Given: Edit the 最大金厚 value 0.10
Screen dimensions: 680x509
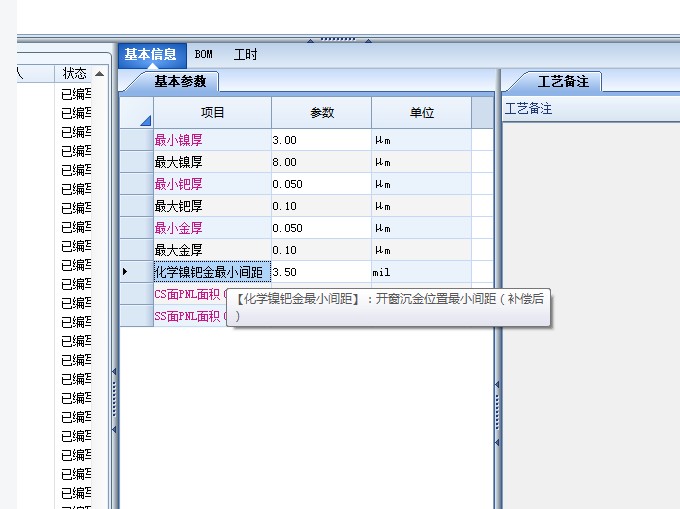Looking at the screenshot, I should click(x=321, y=250).
